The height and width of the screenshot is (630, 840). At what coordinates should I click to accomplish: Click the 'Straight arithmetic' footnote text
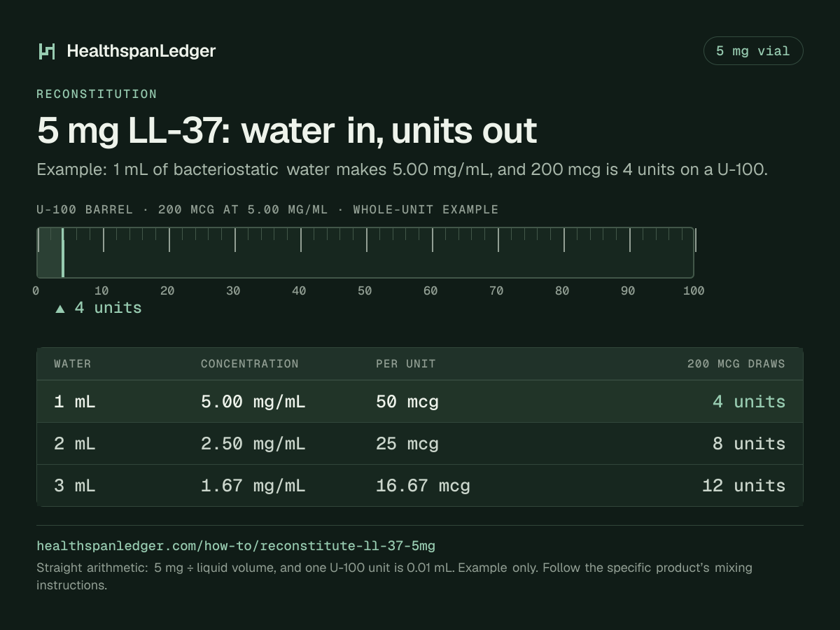394,576
